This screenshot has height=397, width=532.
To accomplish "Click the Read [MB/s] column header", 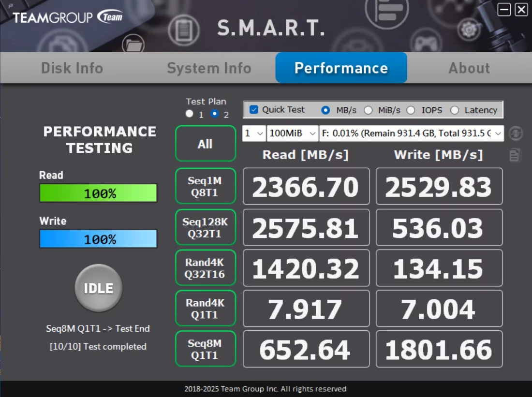I will 306,155.
